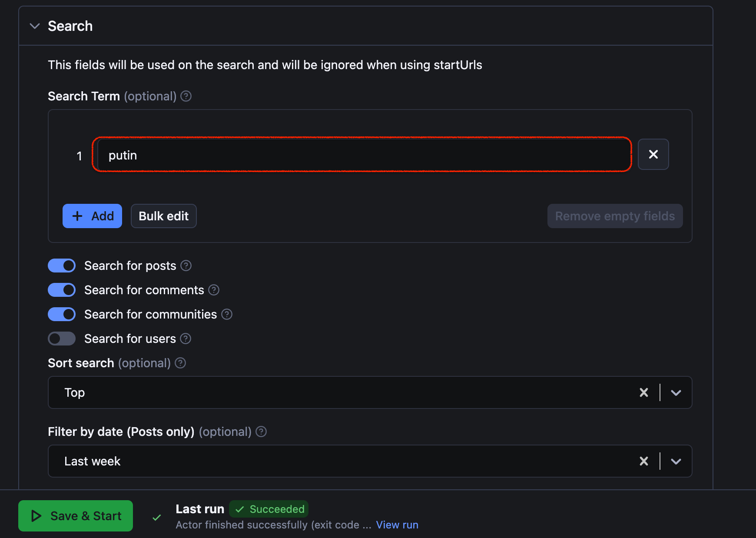Disable Search for posts toggle
This screenshot has height=538, width=756.
coord(62,266)
